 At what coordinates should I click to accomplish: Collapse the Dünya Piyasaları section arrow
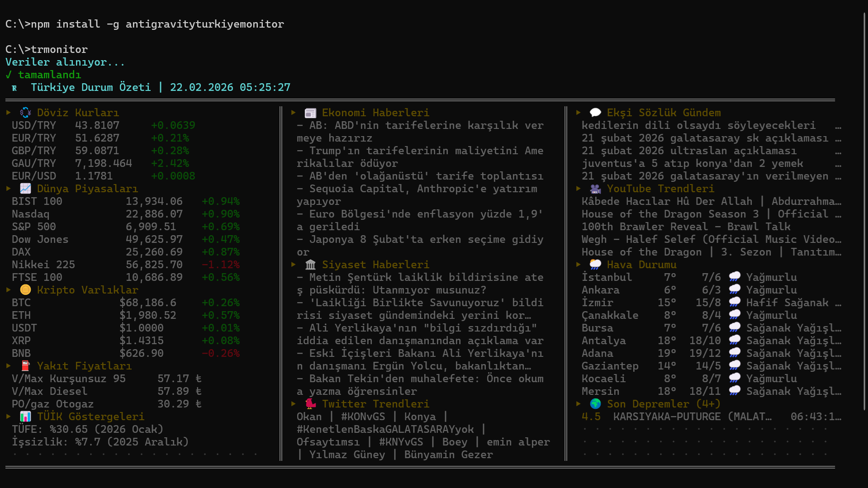[x=9, y=188]
